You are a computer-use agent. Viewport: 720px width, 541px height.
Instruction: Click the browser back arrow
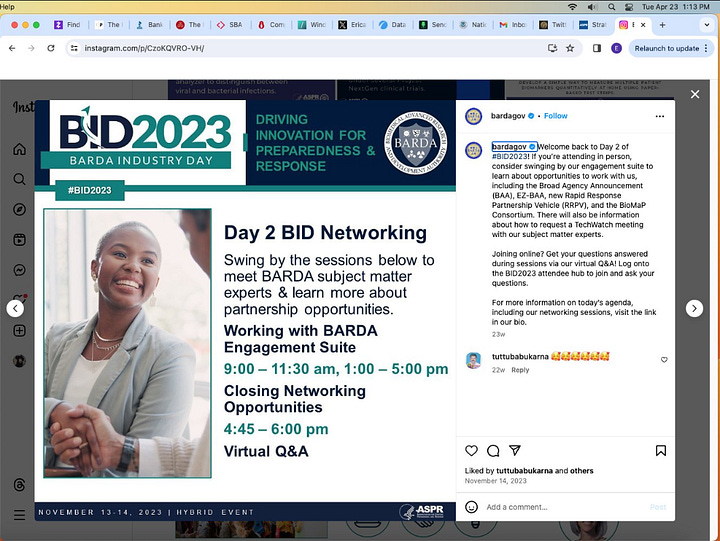12,48
